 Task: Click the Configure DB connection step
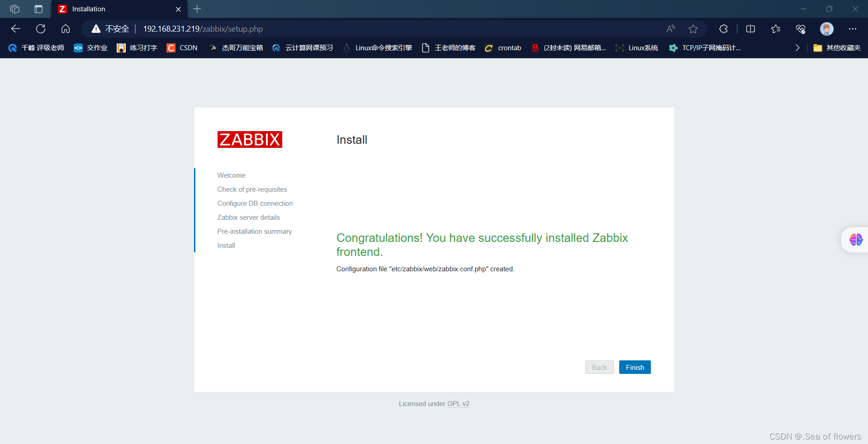(x=255, y=203)
